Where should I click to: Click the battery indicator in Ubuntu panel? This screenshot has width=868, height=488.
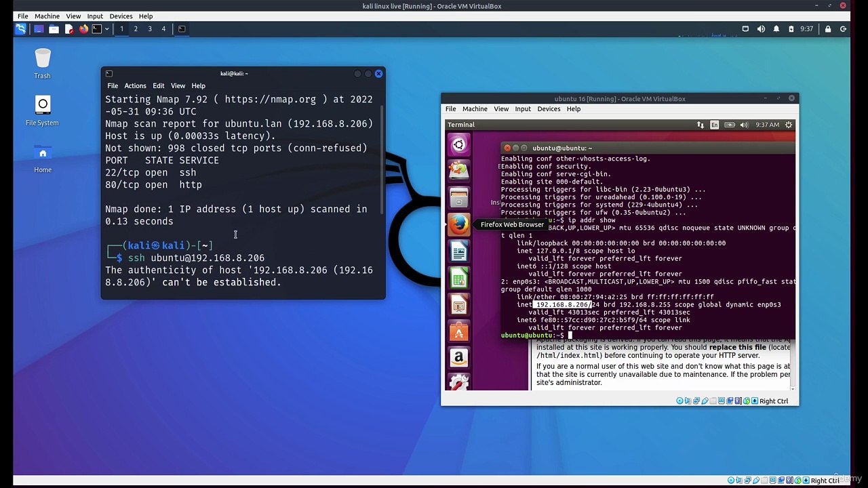click(x=730, y=125)
